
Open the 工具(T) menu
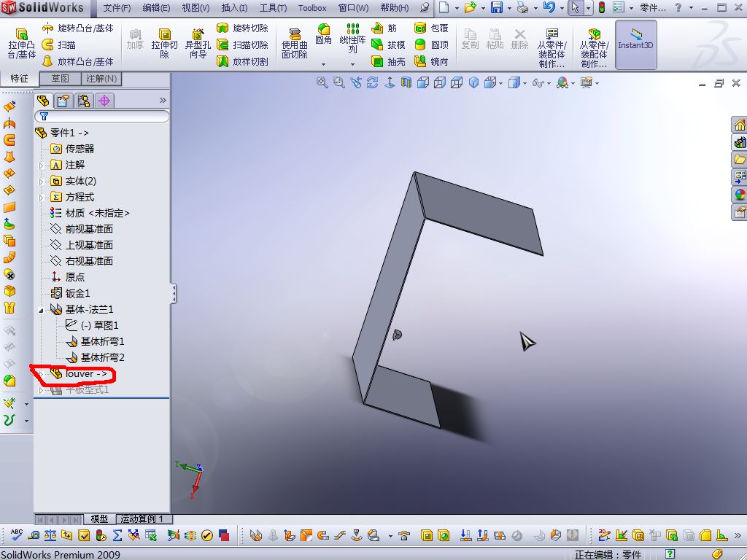(x=273, y=8)
